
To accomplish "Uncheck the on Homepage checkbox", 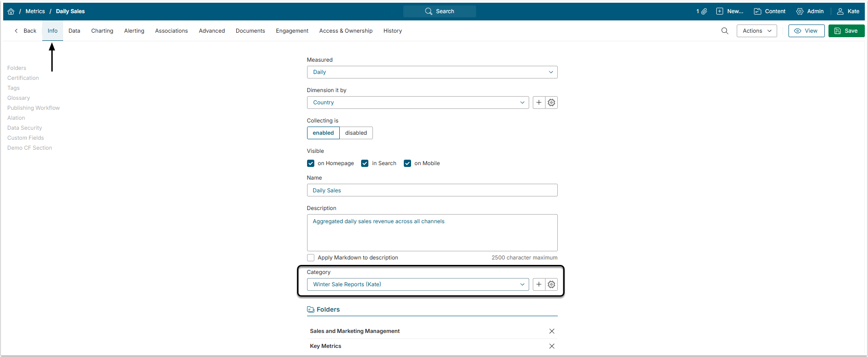I will [311, 163].
